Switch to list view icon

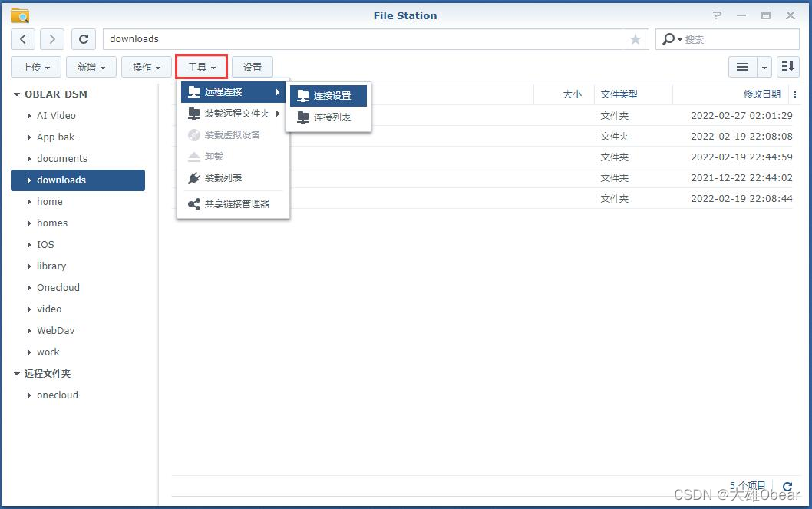(742, 67)
